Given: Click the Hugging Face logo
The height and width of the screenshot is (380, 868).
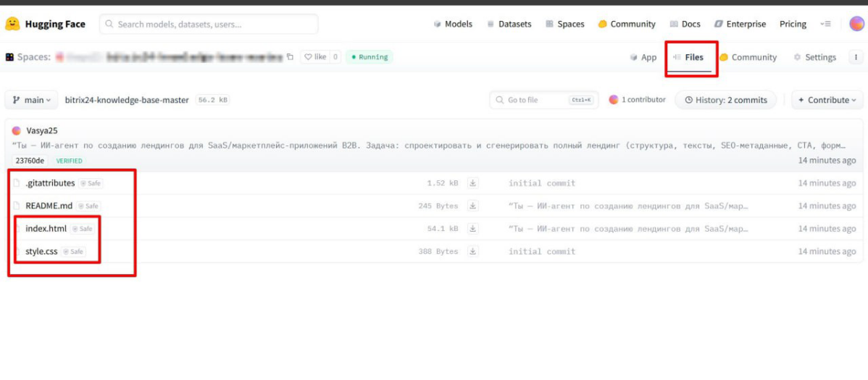Looking at the screenshot, I should 45,24.
